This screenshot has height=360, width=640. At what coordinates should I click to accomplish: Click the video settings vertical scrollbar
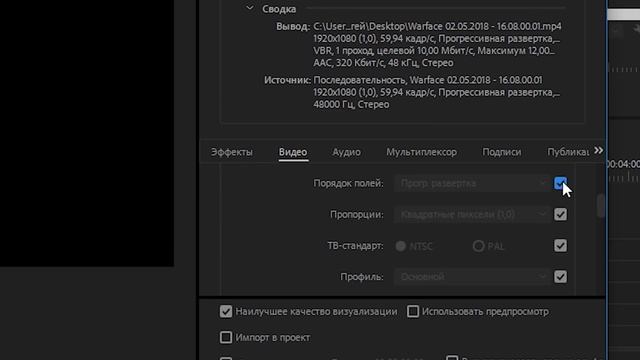tap(600, 206)
